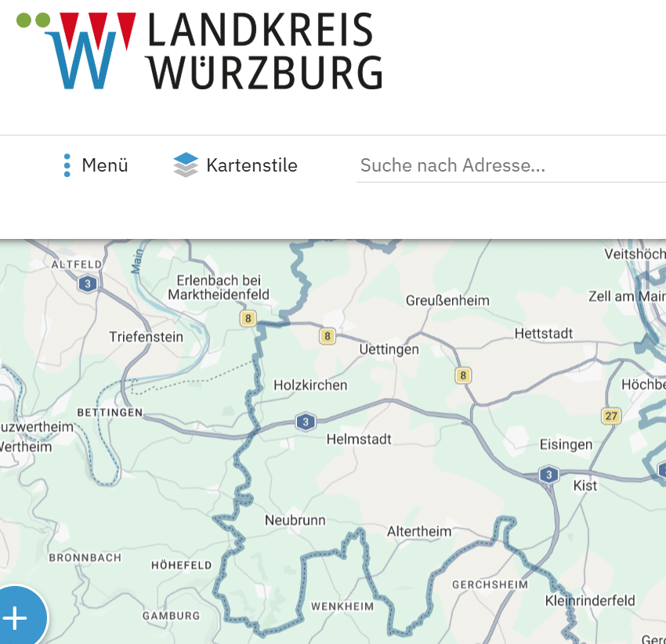The height and width of the screenshot is (644, 666).
Task: Open Kartenstile layers icon
Action: [x=186, y=165]
